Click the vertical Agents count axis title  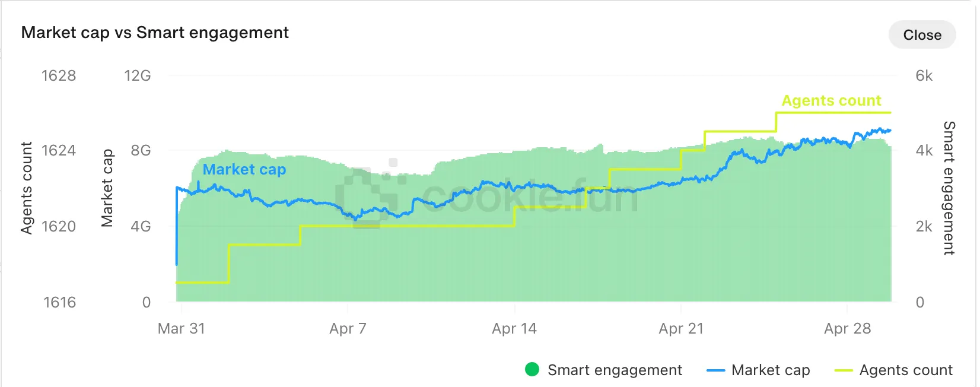(27, 188)
